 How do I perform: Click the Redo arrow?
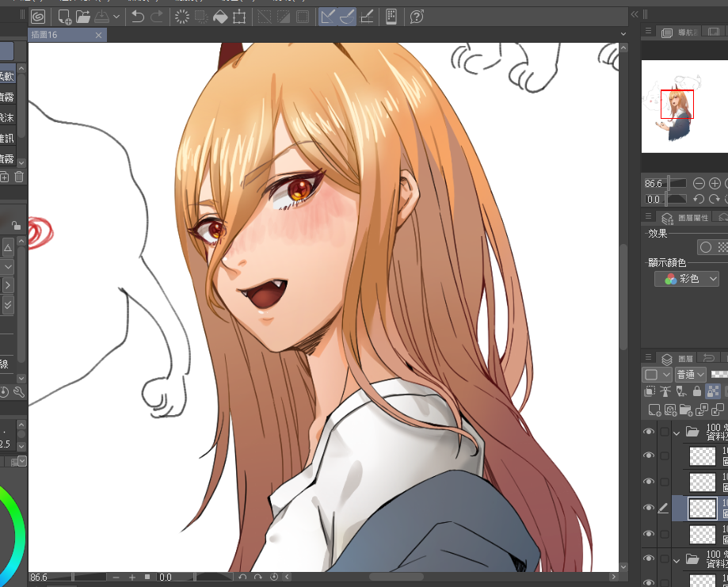[x=157, y=17]
